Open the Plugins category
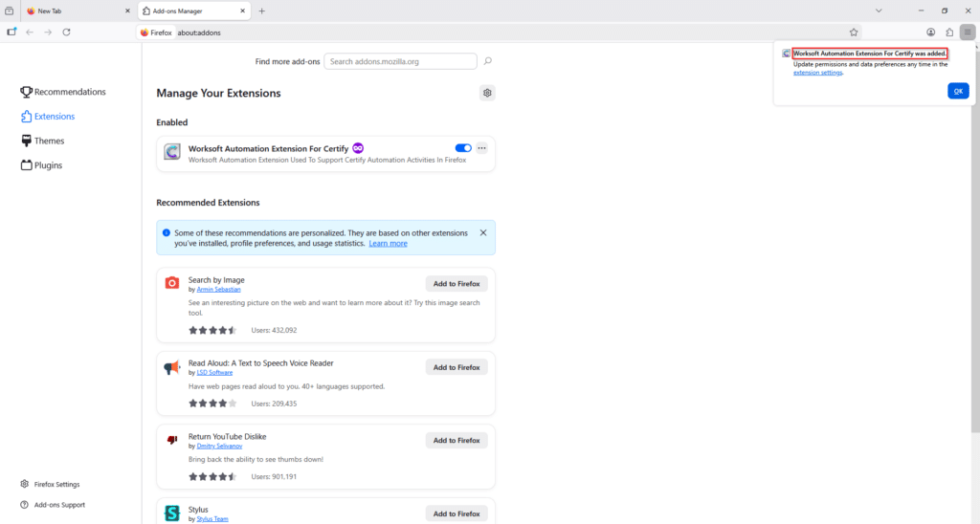Screen dimensions: 980x524 (41, 165)
